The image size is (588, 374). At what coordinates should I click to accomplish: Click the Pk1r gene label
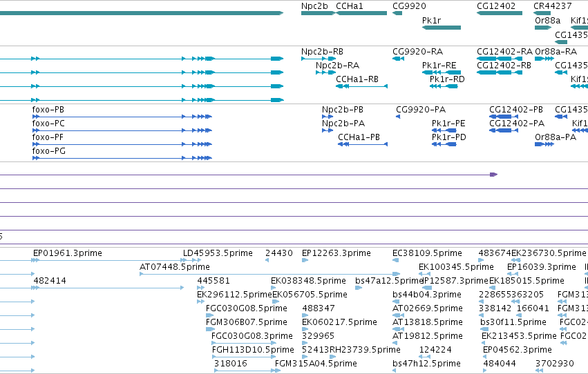click(431, 20)
